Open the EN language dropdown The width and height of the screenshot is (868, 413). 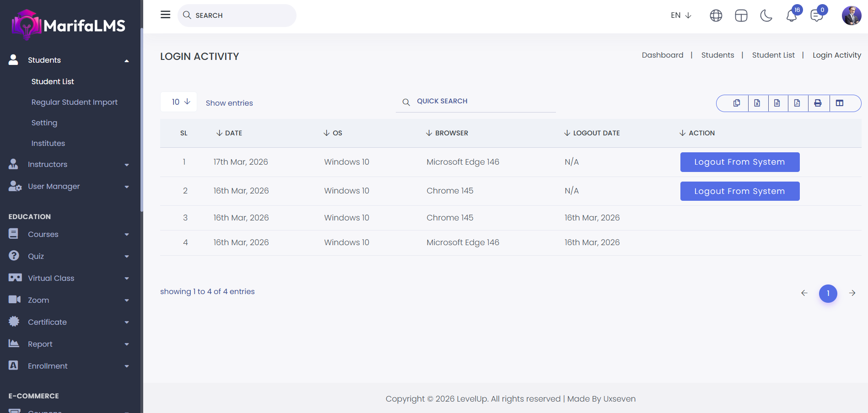[x=681, y=16]
